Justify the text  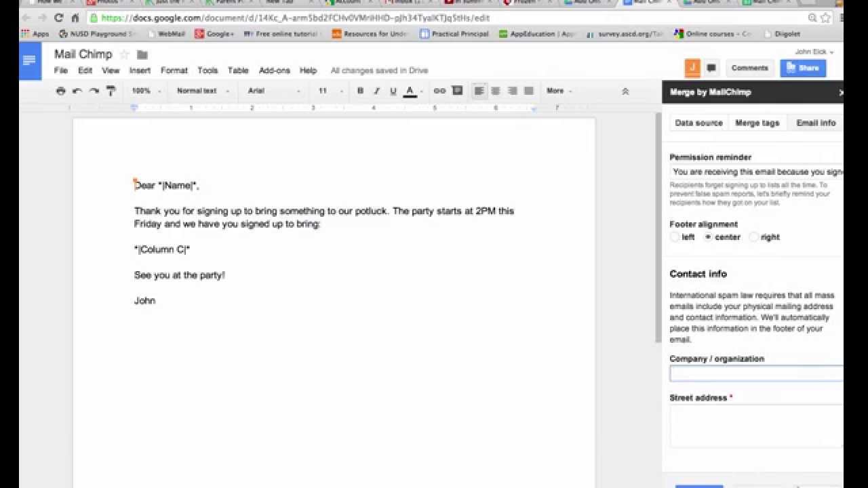529,91
